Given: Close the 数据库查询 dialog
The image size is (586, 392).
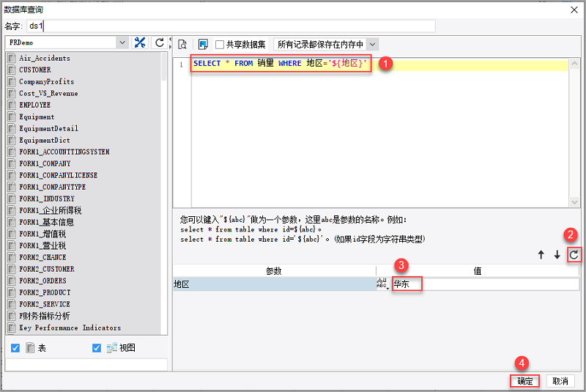Looking at the screenshot, I should coord(574,10).
